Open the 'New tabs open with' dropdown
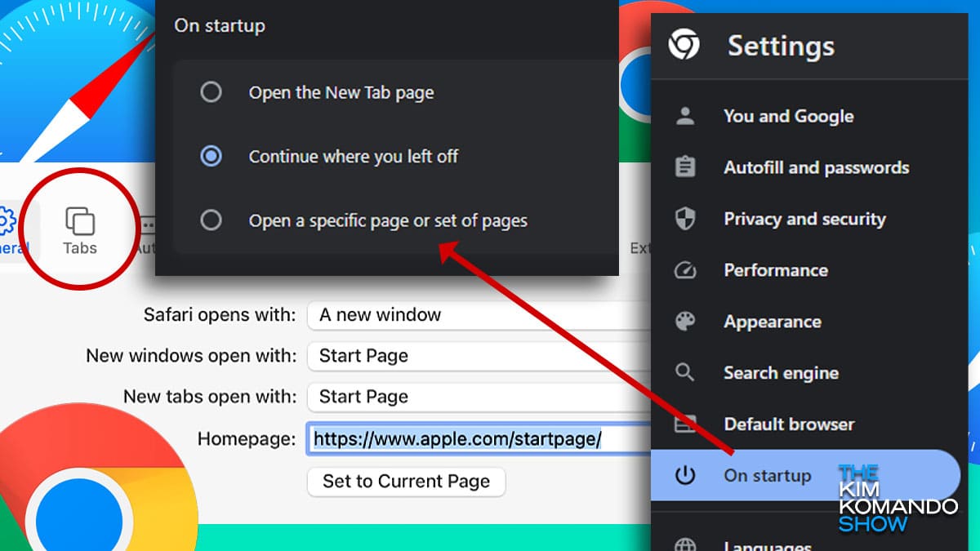Image resolution: width=980 pixels, height=551 pixels. [x=479, y=397]
